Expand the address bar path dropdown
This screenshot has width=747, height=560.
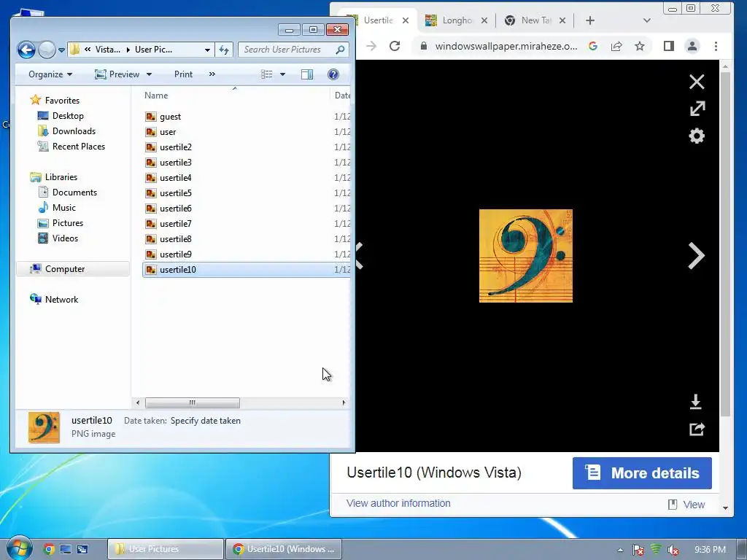point(207,50)
